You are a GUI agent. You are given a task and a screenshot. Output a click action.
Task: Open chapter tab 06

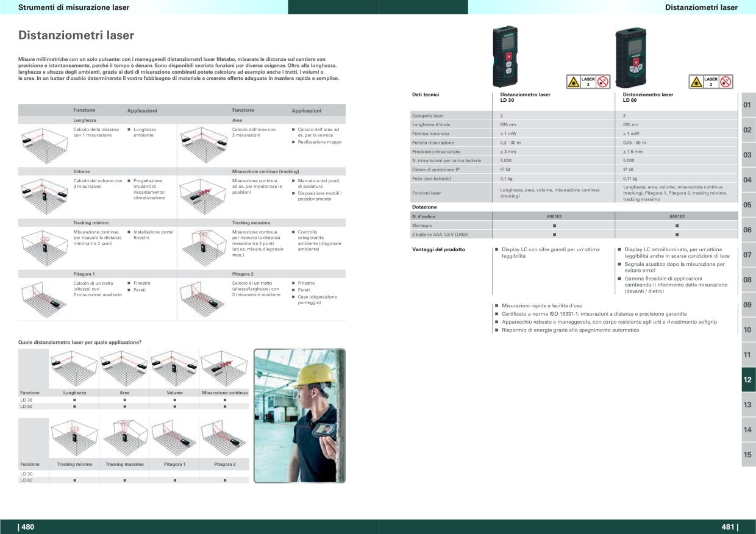748,230
